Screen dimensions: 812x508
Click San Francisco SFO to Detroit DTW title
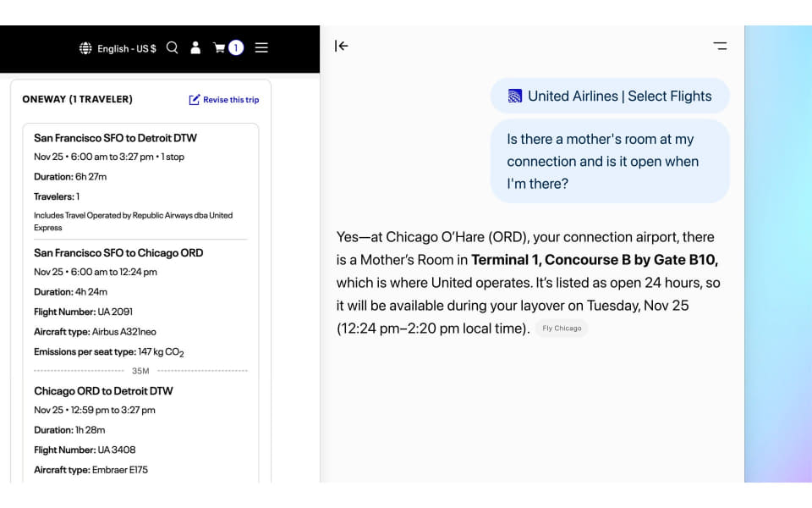(116, 138)
